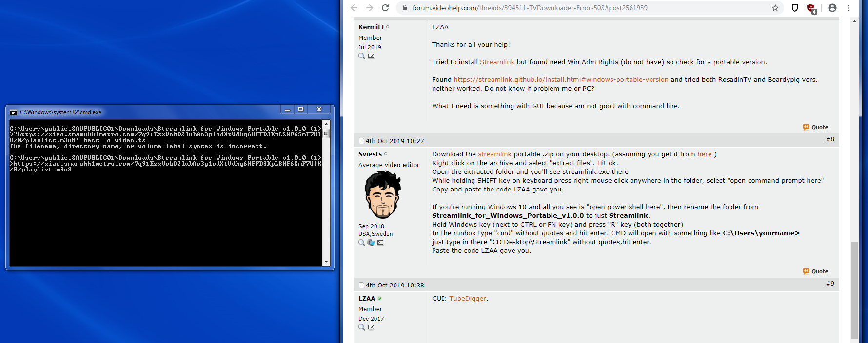The width and height of the screenshot is (868, 343).
Task: Open post permalink #9
Action: point(830,284)
